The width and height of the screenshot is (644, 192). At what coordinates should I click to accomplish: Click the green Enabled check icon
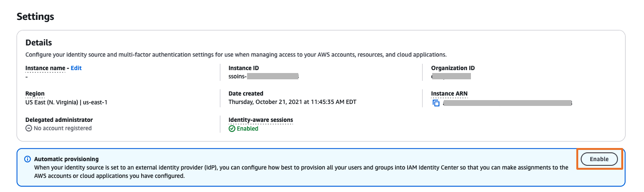(x=232, y=129)
